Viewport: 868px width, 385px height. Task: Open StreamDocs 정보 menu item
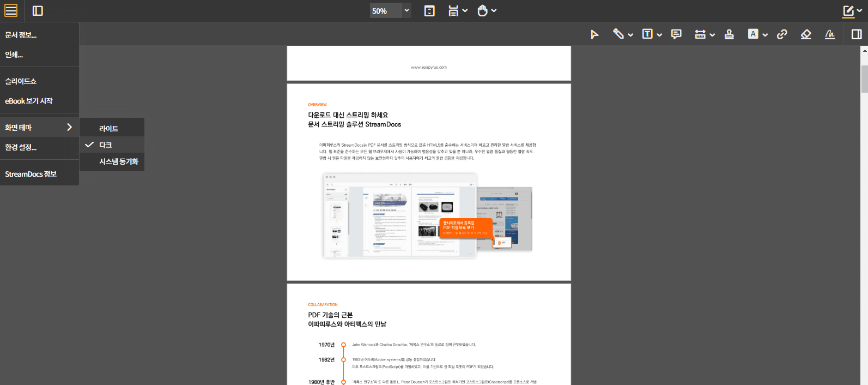click(39, 174)
